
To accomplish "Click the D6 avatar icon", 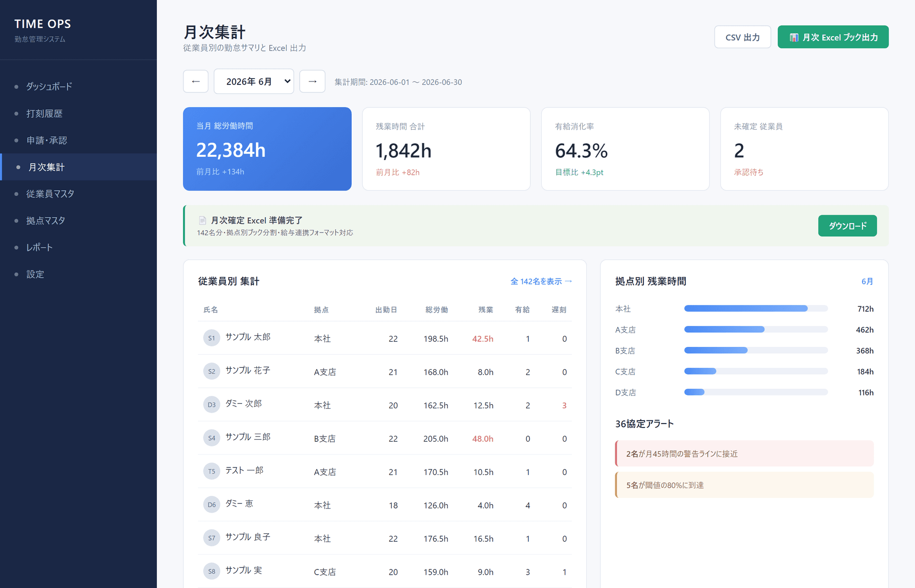I will coord(212,505).
